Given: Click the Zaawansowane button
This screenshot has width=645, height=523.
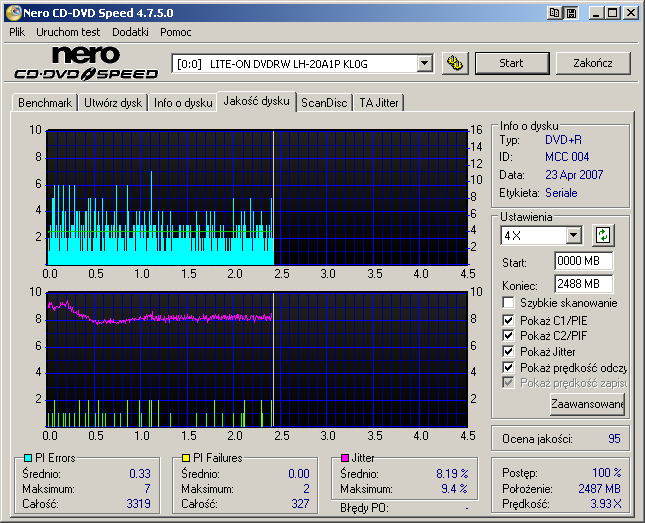Looking at the screenshot, I should [587, 404].
